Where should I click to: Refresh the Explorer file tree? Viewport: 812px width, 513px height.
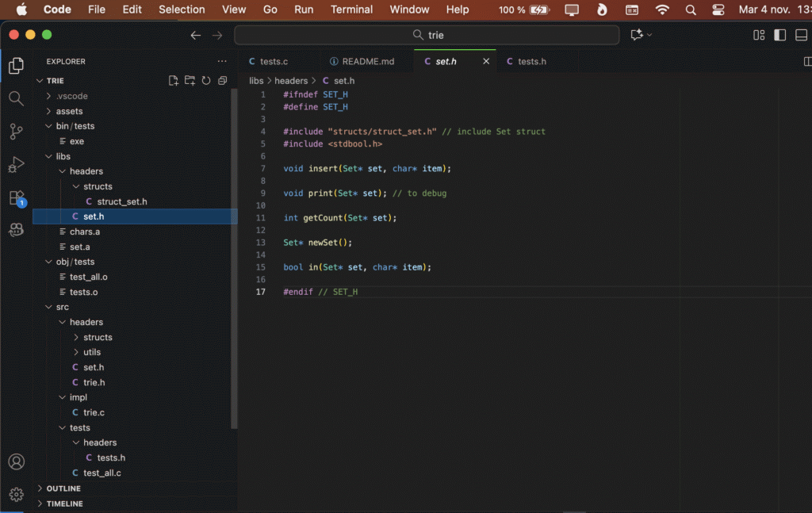click(206, 81)
